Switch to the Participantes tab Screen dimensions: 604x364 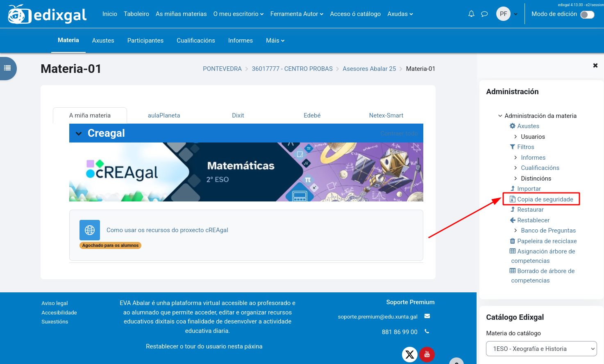coord(145,40)
